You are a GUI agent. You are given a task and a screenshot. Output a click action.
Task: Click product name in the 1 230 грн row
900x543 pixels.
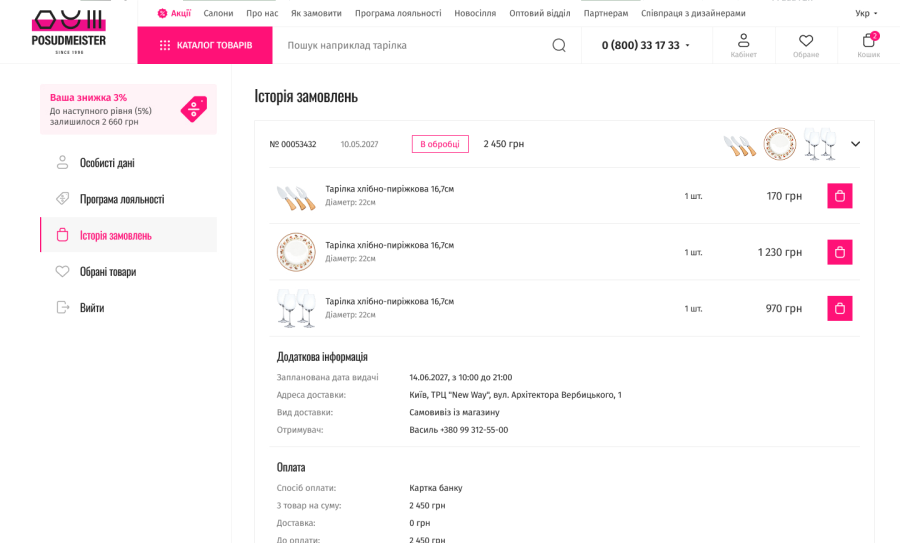[390, 245]
